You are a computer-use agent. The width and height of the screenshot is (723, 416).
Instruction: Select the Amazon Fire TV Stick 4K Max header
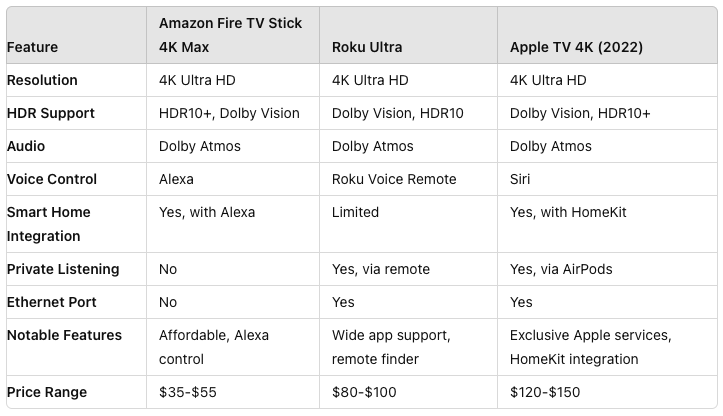point(230,35)
